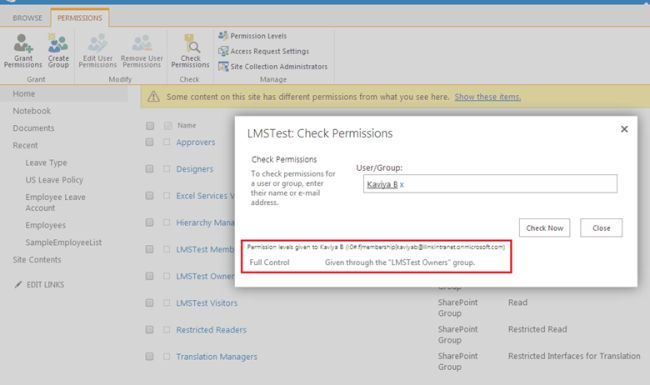Open Site Collection Administrators
Viewport: 650px width, 385px height.
click(273, 67)
